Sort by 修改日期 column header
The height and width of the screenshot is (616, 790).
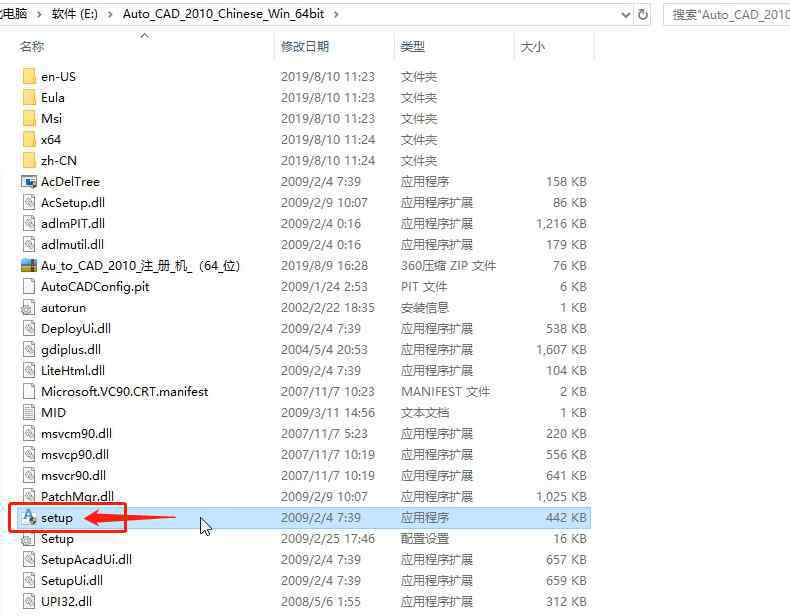tap(305, 47)
